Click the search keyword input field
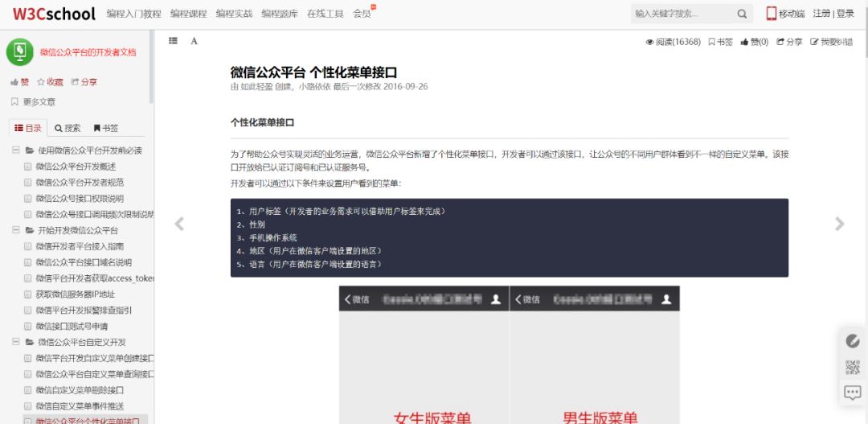868x424 pixels. coord(682,14)
